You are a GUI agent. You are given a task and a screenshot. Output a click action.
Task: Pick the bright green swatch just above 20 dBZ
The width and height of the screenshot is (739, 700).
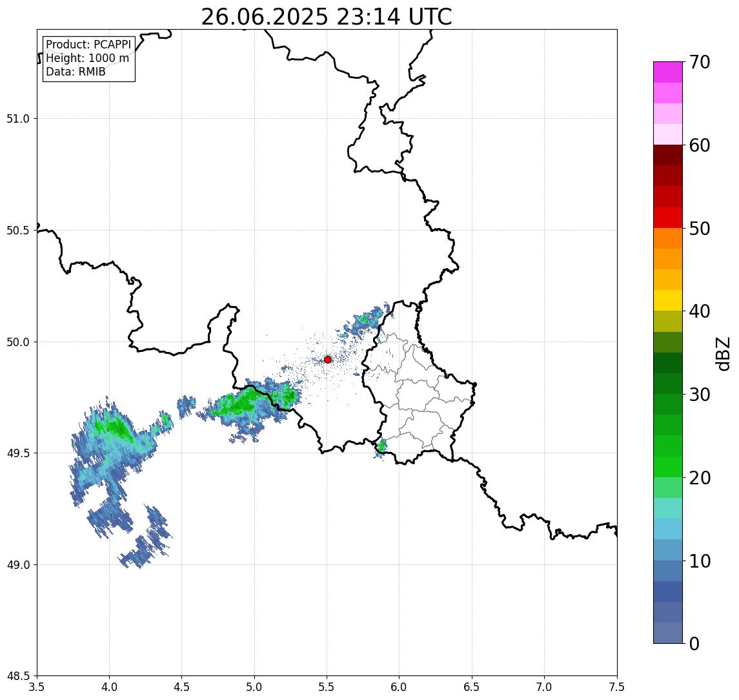[x=668, y=466]
